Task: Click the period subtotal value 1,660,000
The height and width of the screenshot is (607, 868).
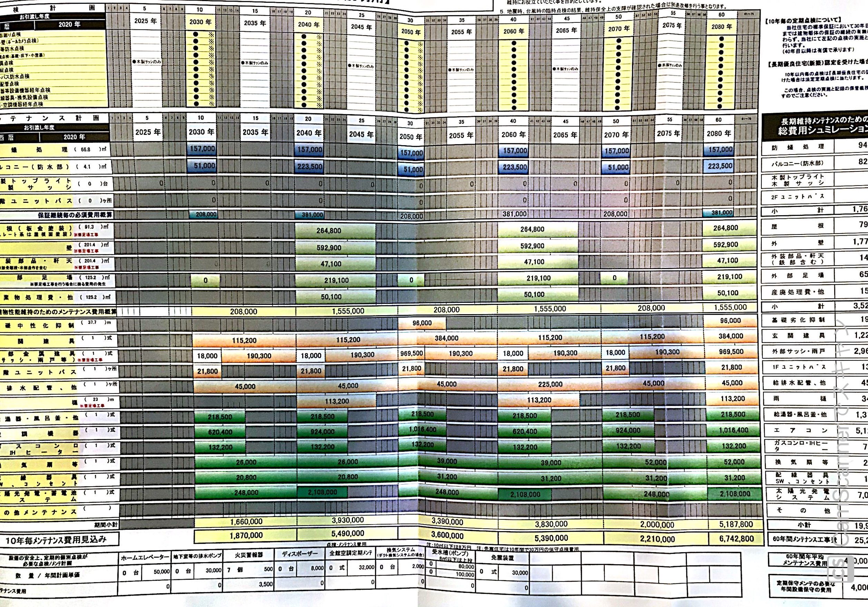Action: 246,521
